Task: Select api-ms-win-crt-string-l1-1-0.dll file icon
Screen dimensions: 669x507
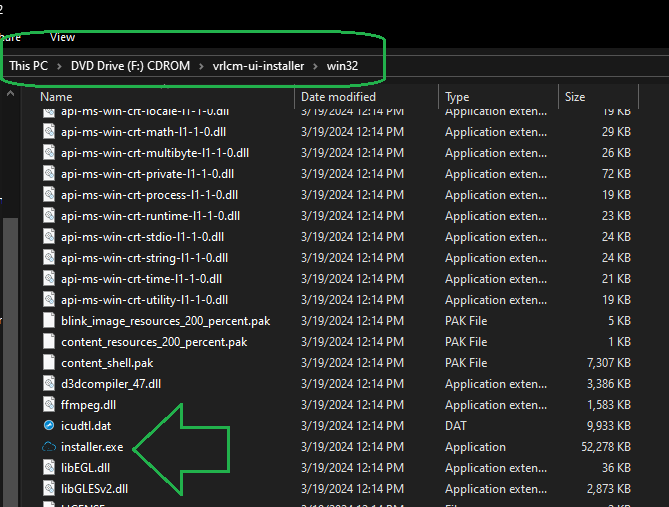Action: click(49, 258)
